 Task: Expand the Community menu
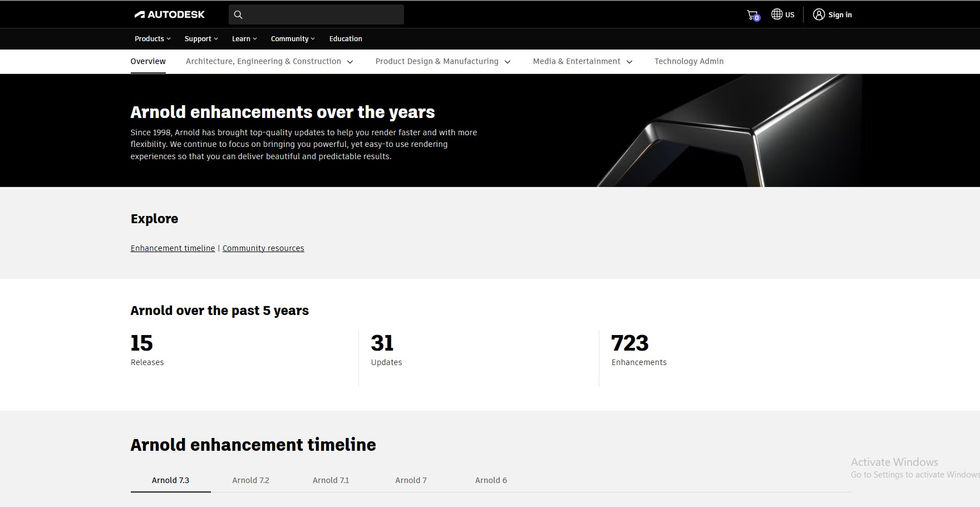coord(292,39)
